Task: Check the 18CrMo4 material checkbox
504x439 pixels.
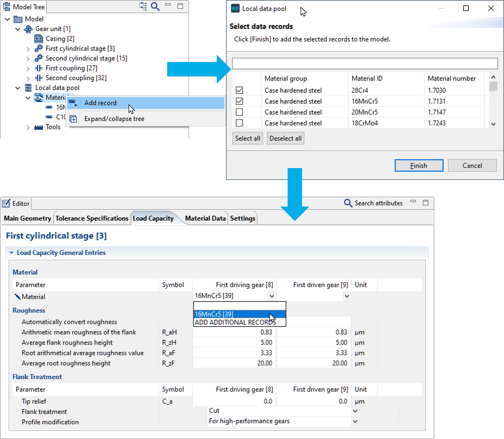Action: 239,123
